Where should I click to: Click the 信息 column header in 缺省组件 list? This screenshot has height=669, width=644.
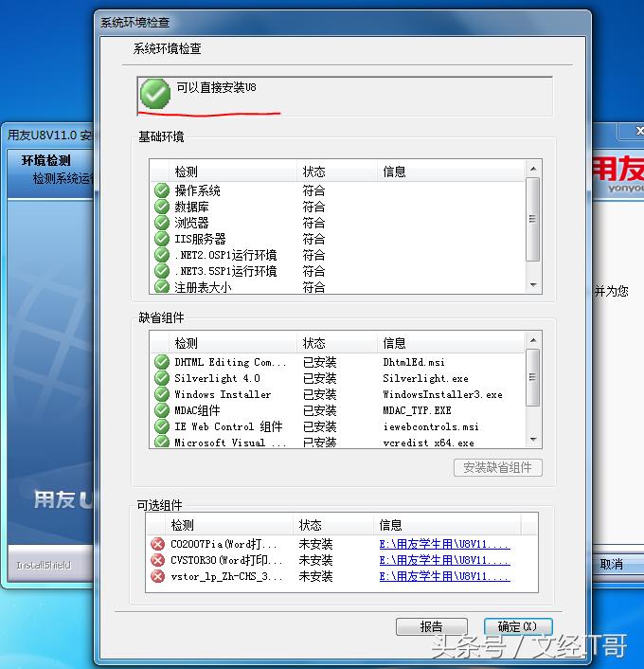[451, 343]
